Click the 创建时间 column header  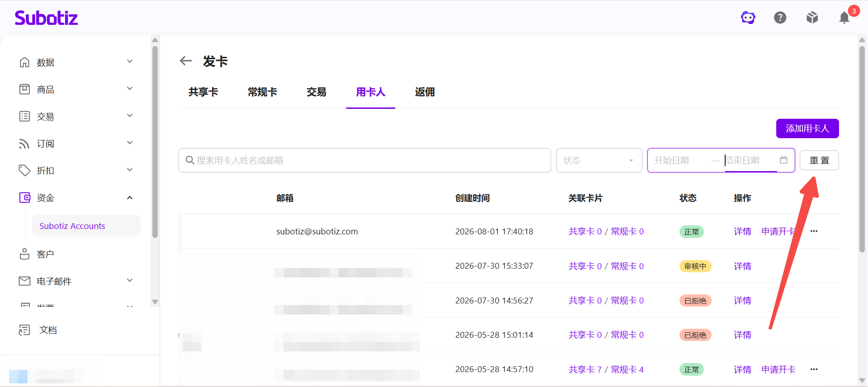point(472,198)
